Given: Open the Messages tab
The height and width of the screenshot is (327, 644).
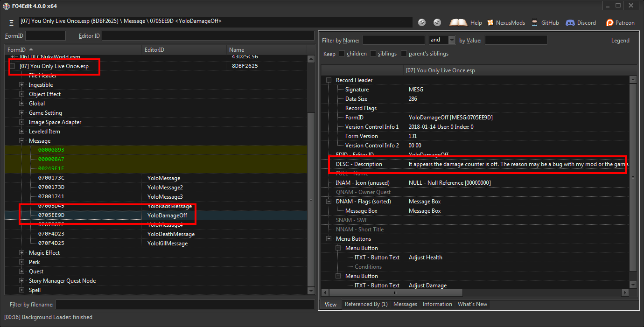Looking at the screenshot, I should coord(405,304).
